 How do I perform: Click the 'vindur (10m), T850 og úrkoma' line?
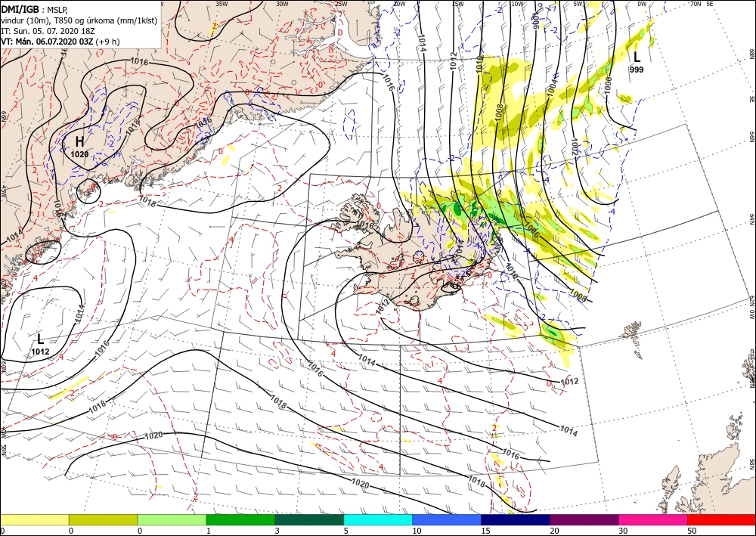79,20
